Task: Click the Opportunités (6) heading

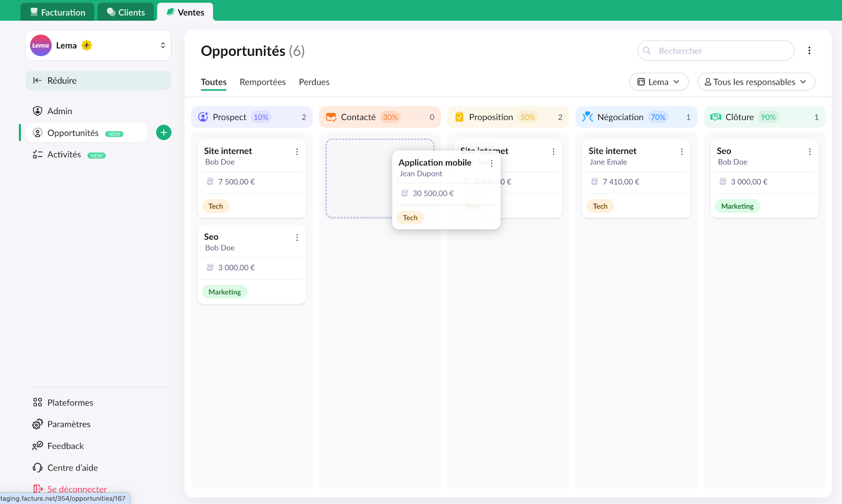Action: [253, 51]
